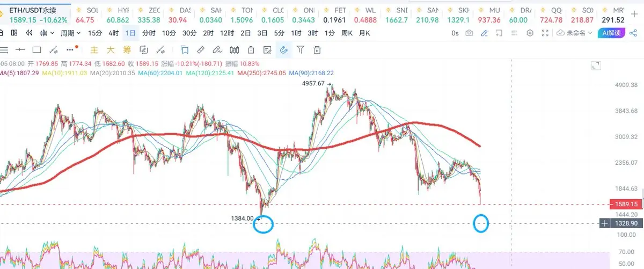Open the QQ ticker tab at 724.78
644x269 pixels.
point(551,14)
